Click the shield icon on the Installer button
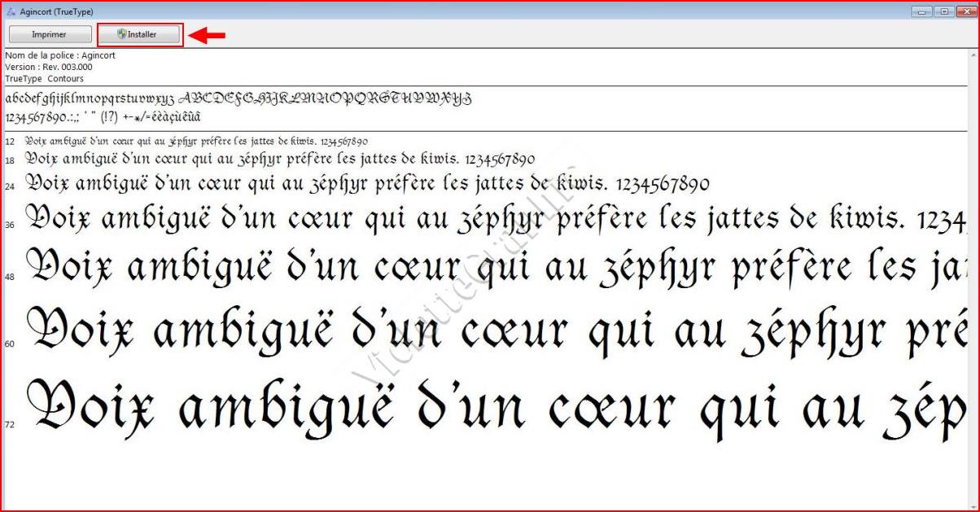The width and height of the screenshot is (980, 512). point(122,34)
